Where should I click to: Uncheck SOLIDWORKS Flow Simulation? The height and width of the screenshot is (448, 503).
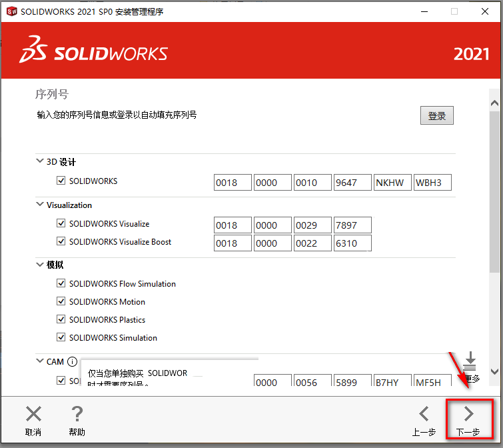[x=61, y=283]
